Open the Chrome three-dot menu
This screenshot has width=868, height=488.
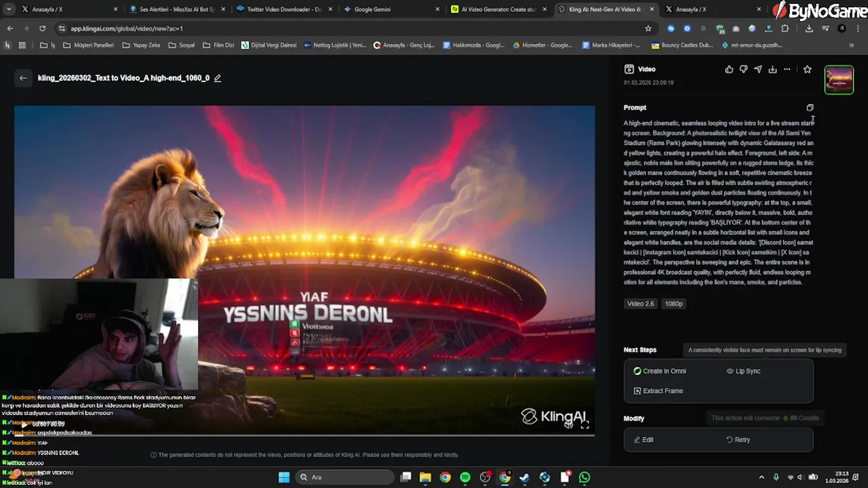click(857, 28)
